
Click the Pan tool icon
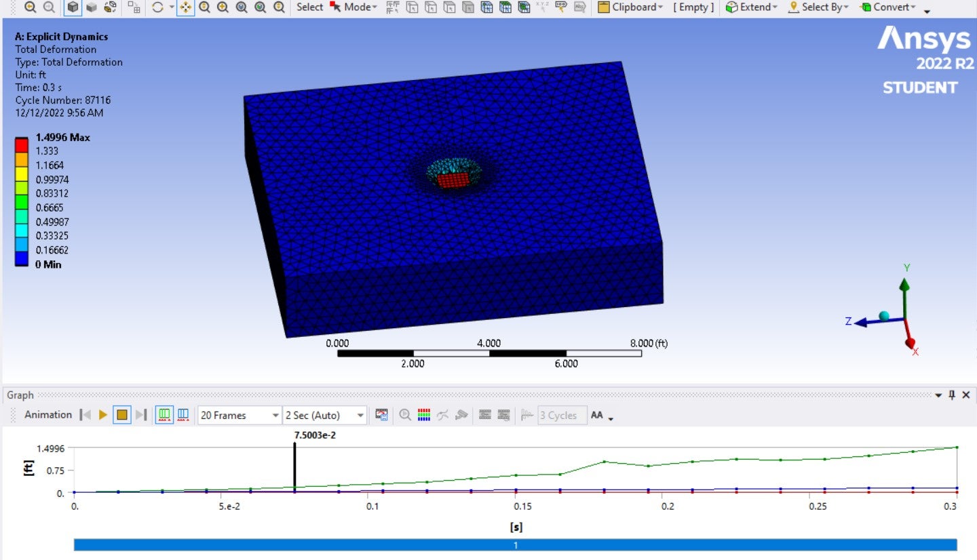[185, 7]
